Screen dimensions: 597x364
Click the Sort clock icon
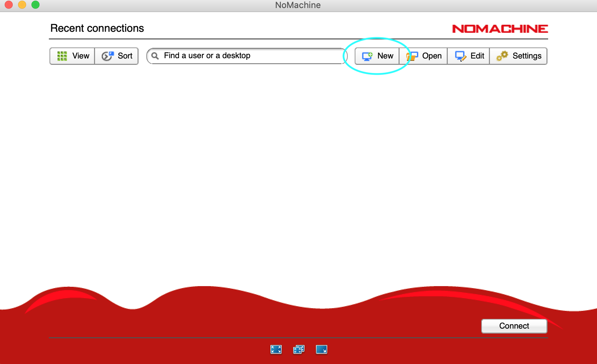(x=107, y=56)
